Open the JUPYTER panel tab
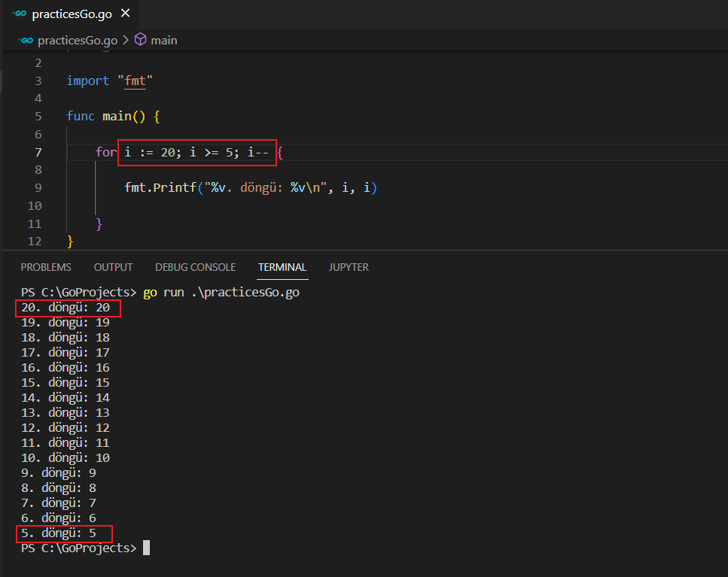728x577 pixels. 349,267
